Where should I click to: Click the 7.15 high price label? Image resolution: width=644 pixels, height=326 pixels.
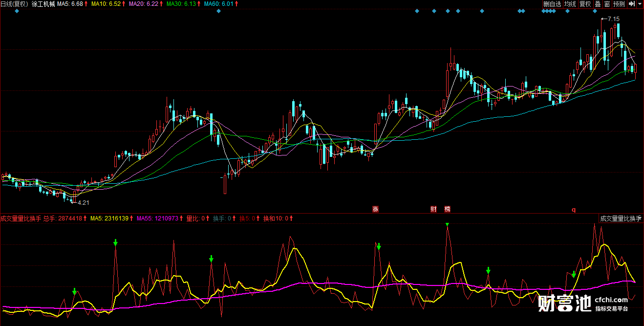point(614,19)
